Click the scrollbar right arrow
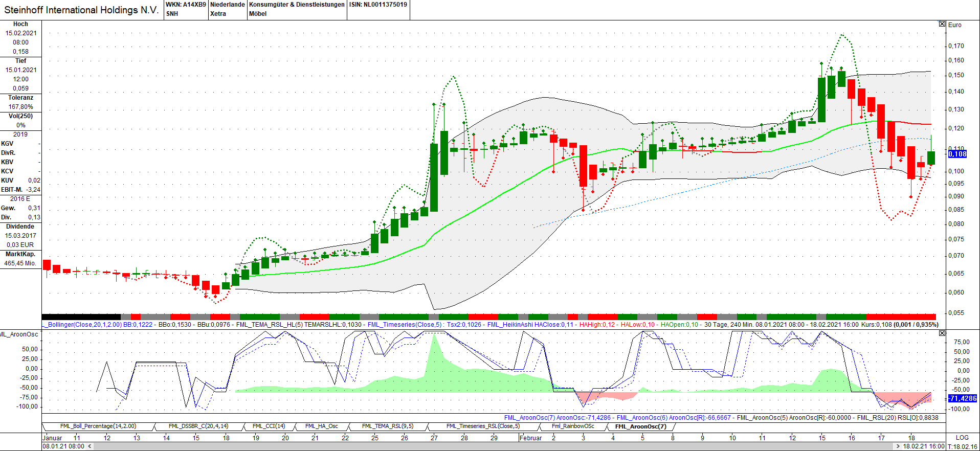This screenshot has height=451, width=980. 898,446
